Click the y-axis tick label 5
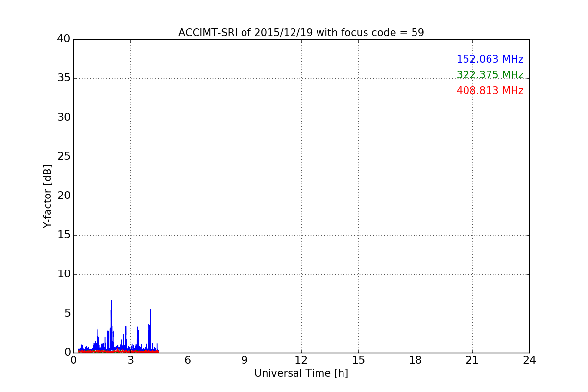588x392 pixels. coord(67,314)
